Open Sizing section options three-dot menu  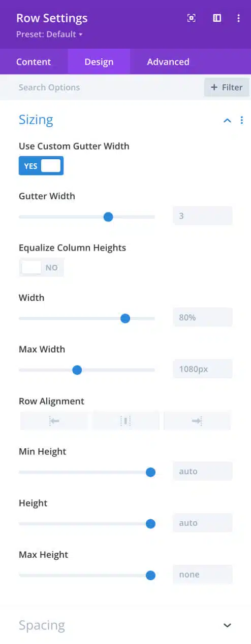(x=241, y=120)
